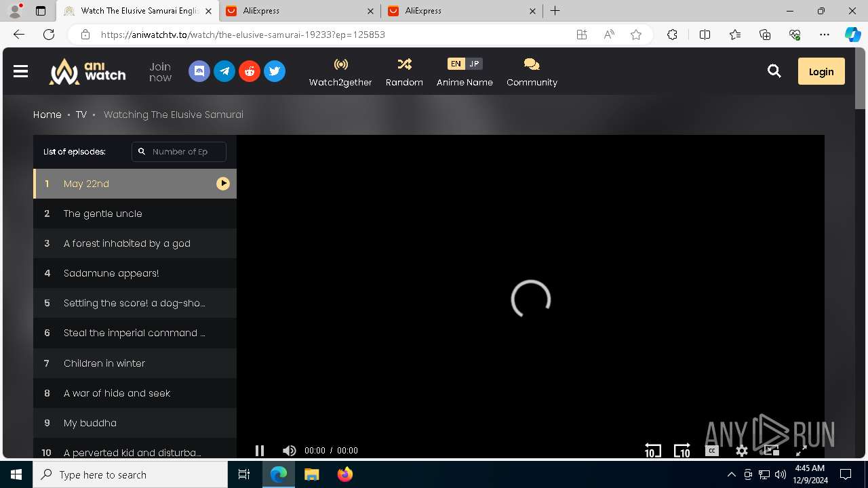The width and height of the screenshot is (868, 488).
Task: Select episode 7 Children in winter
Action: [x=135, y=363]
